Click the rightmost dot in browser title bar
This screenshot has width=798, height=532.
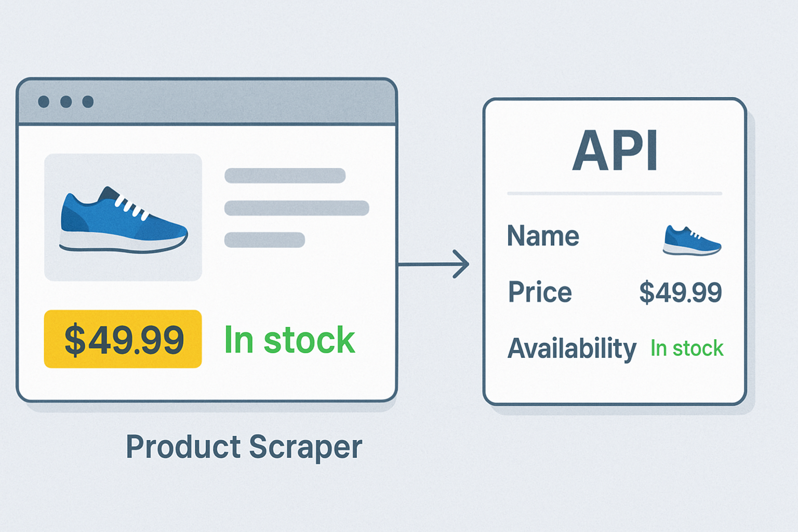88,101
